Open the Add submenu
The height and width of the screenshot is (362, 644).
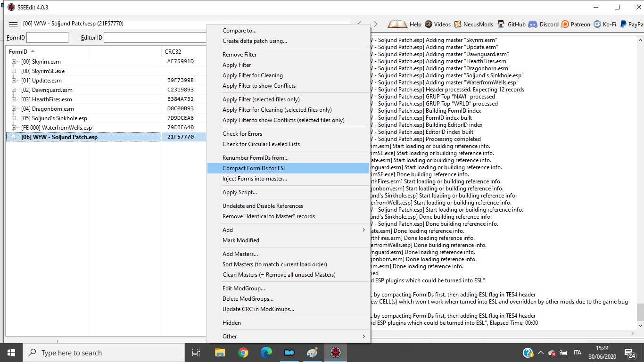[x=288, y=230]
